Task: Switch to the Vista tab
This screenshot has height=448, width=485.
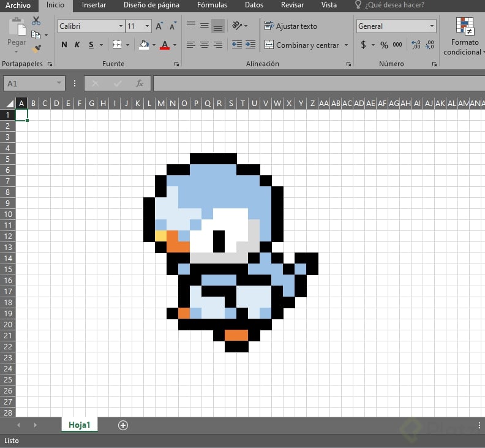Action: pos(329,5)
